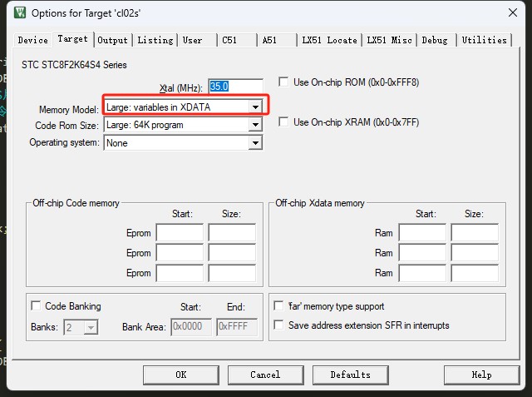The image size is (532, 397).
Task: Click the Xtal (MHz) input field
Action: click(x=235, y=87)
